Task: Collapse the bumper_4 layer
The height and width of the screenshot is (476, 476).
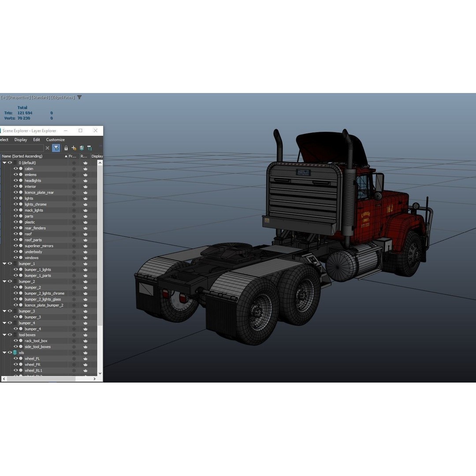Action: pos(4,323)
